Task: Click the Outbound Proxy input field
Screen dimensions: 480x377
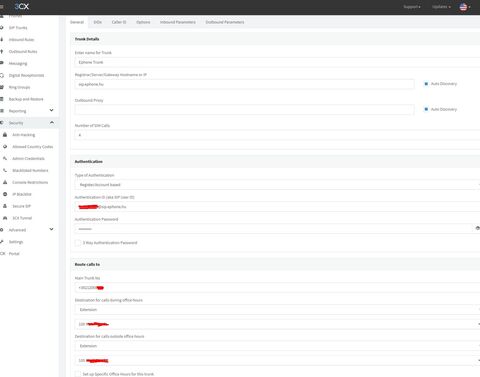Action: coord(245,110)
